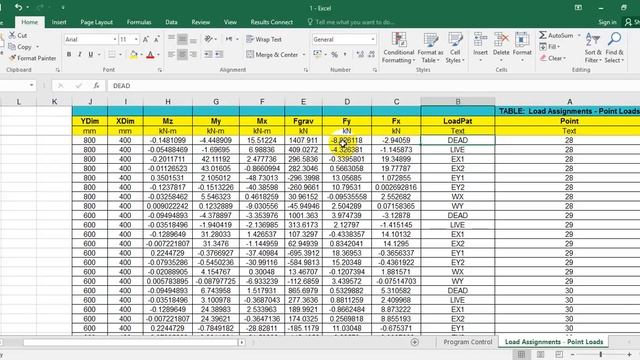Expand Font dialog launcher
Viewport: 640px width, 360px height.
[x=160, y=70]
